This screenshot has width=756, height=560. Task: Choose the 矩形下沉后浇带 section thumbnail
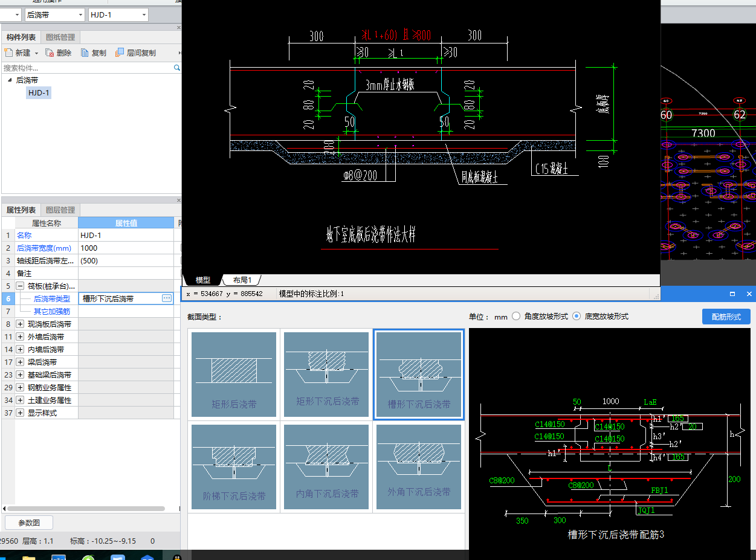[326, 375]
